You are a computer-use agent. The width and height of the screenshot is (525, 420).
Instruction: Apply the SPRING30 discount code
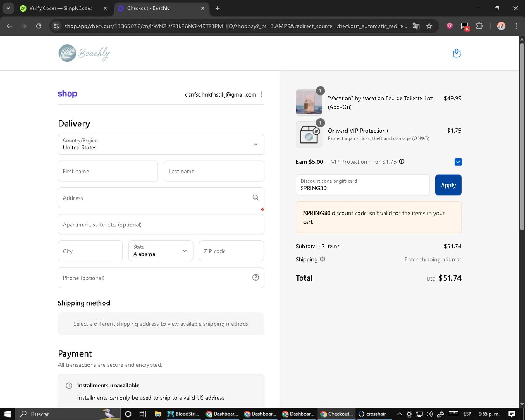point(448,185)
